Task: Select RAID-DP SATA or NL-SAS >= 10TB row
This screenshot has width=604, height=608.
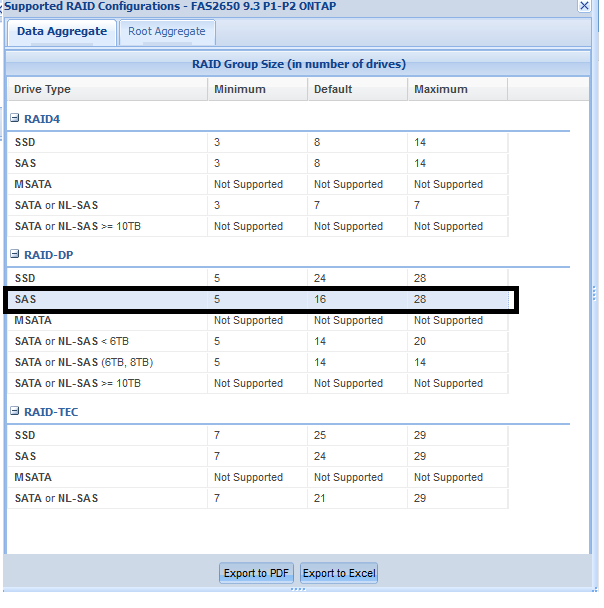Action: point(258,383)
